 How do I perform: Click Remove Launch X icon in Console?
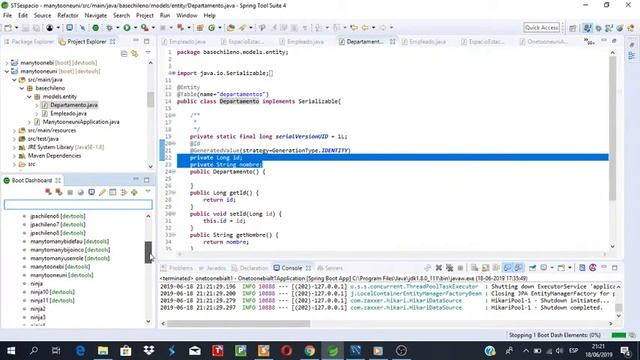(x=439, y=268)
